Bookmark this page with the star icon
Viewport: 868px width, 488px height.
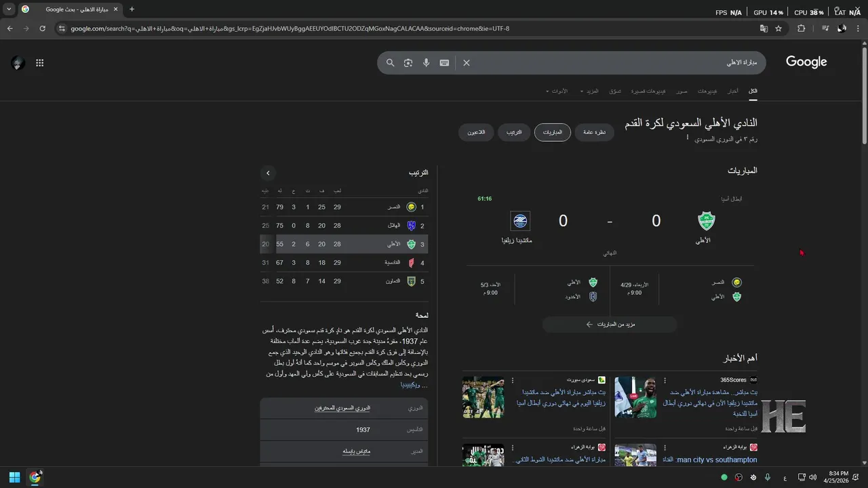[778, 28]
